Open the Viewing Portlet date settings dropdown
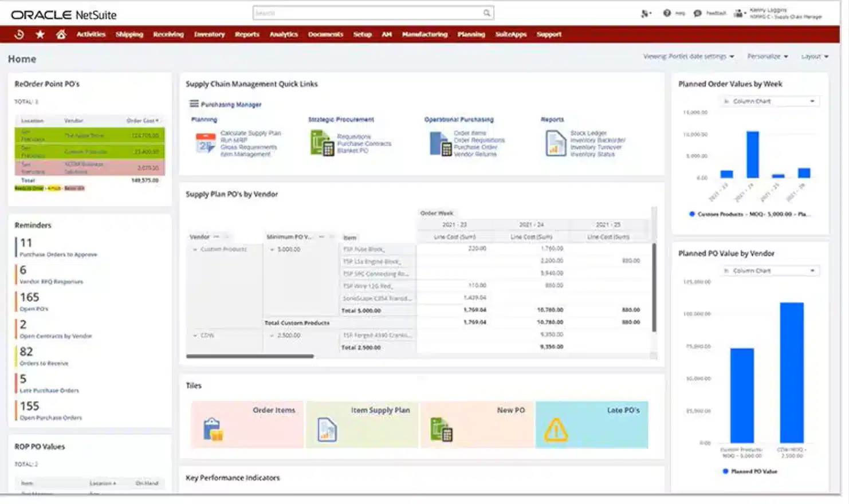This screenshot has width=849, height=504. [689, 56]
